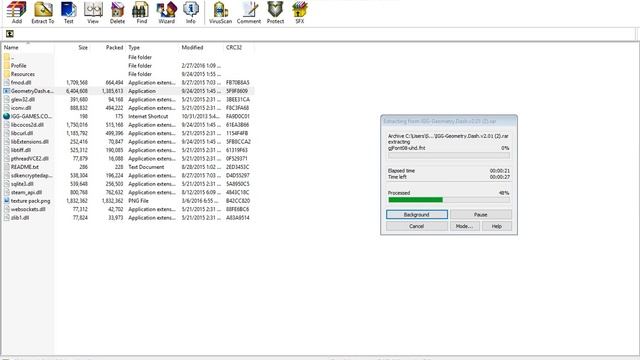The height and width of the screenshot is (360, 640).
Task: Select the steam_api.dll file
Action: point(129,192)
